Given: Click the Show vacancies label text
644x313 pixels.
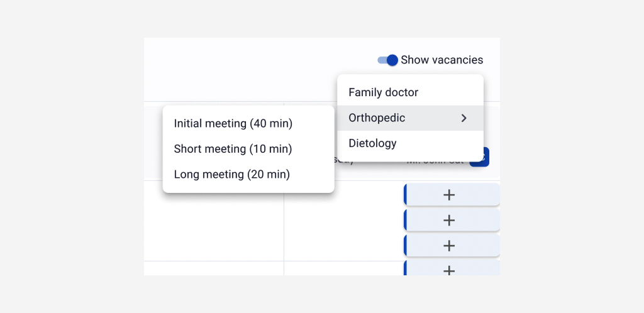Looking at the screenshot, I should tap(441, 60).
